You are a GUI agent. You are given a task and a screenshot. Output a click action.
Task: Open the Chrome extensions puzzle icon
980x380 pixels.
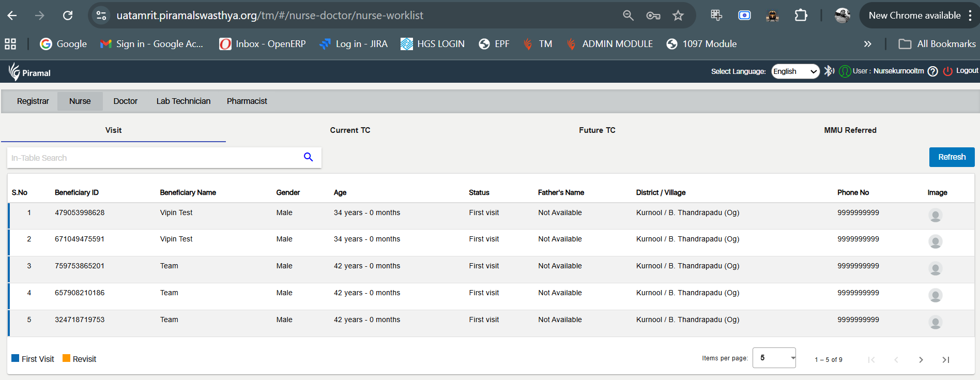click(801, 16)
